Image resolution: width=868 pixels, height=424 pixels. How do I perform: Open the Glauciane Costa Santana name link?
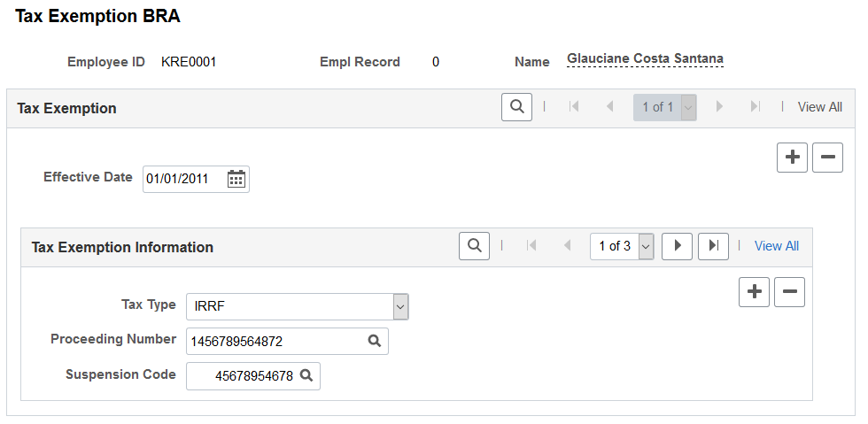[x=645, y=58]
